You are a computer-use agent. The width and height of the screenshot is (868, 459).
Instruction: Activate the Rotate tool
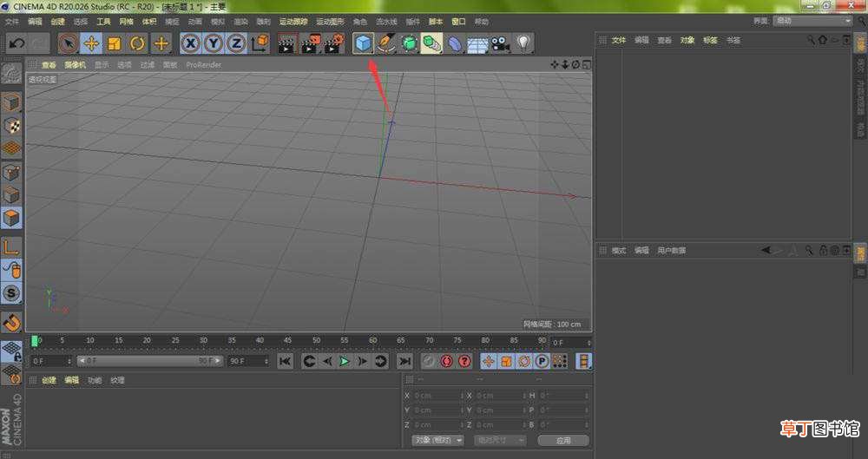(137, 43)
